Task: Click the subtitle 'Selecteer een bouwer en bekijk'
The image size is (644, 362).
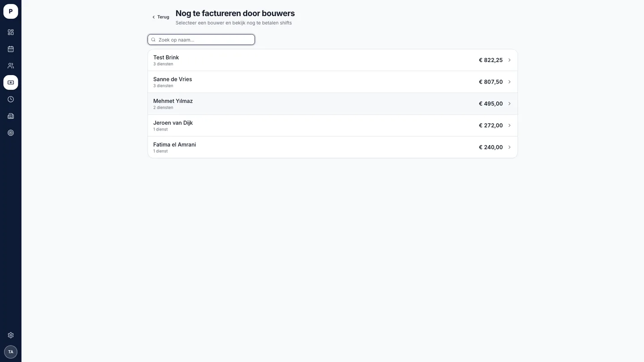Action: (x=211, y=23)
